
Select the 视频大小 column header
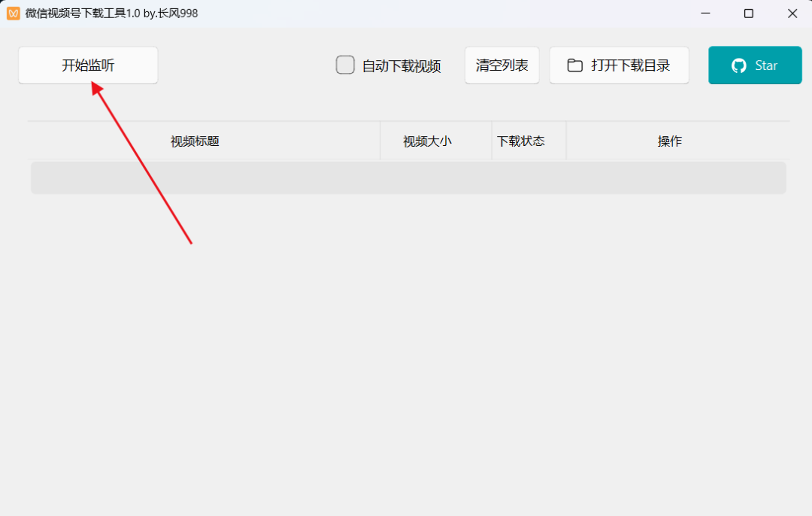[x=427, y=141]
